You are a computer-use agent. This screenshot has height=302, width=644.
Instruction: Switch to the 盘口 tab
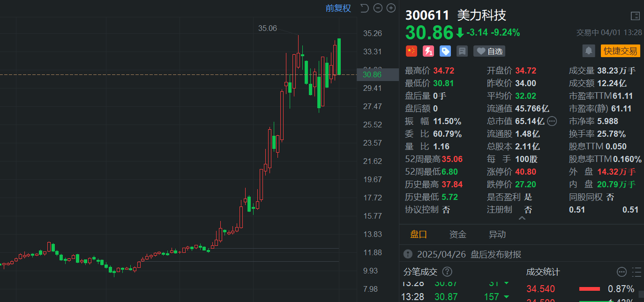pos(419,234)
